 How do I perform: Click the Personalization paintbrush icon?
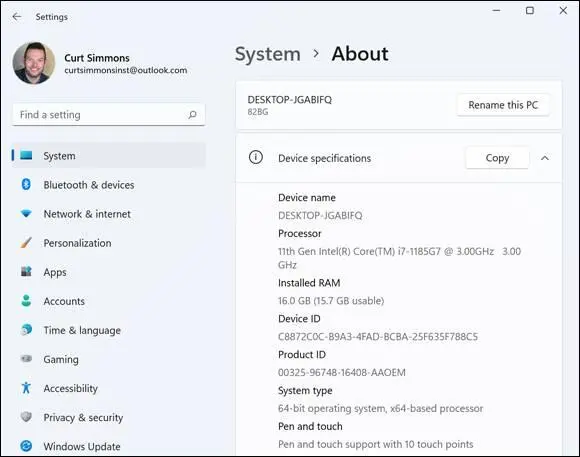26,243
